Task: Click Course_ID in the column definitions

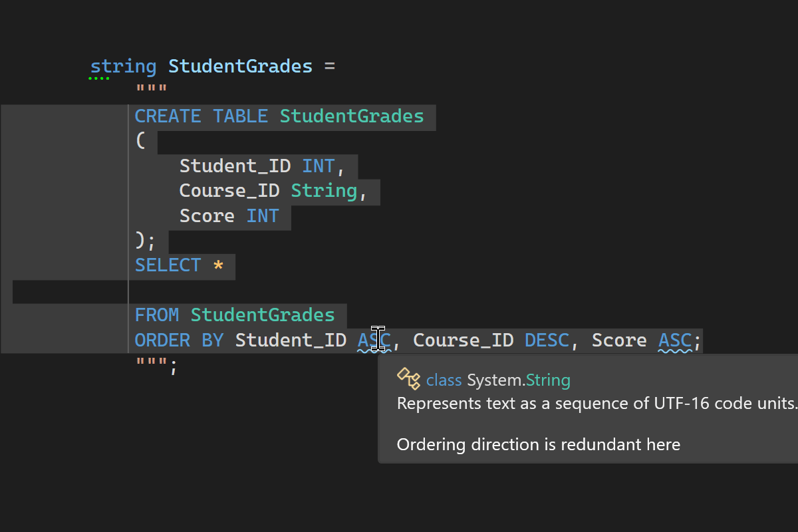Action: (229, 191)
